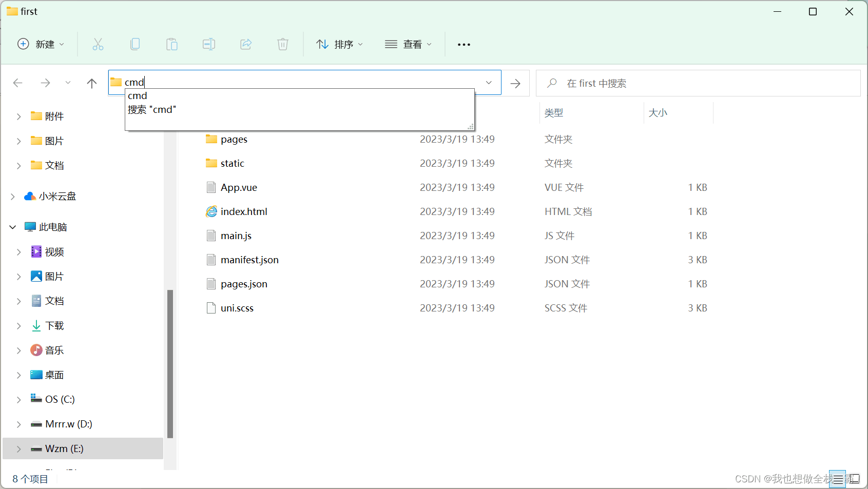This screenshot has width=868, height=489.
Task: Collapse the 此电脑 tree node
Action: [13, 227]
